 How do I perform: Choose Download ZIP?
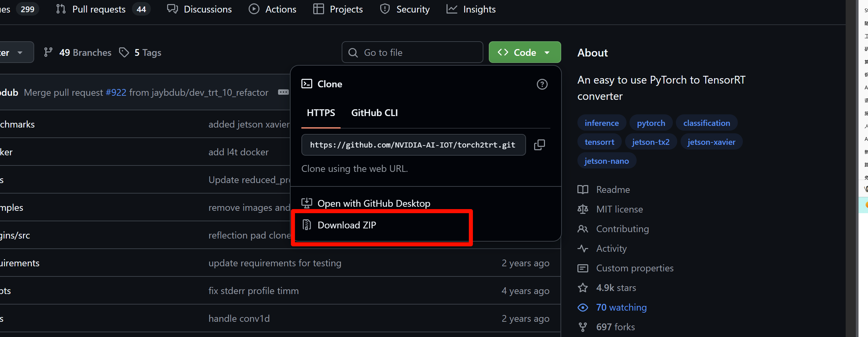[347, 225]
